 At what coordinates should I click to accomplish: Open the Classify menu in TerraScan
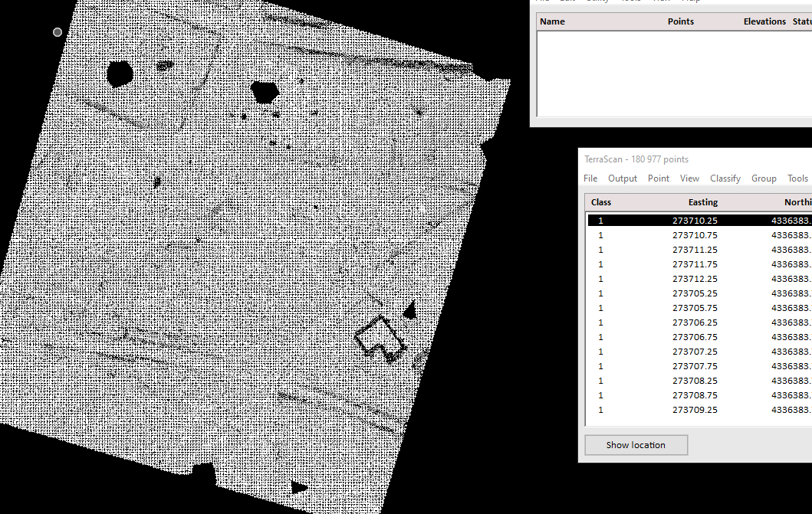(x=725, y=178)
